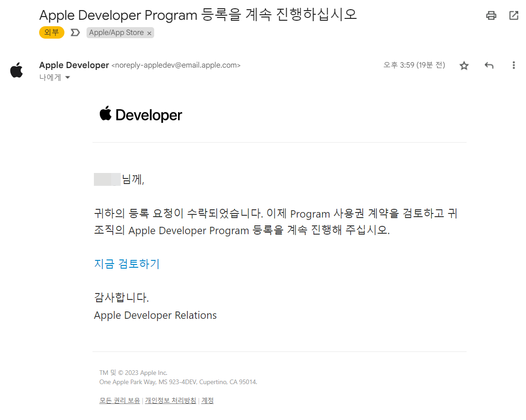Viewport: 526px width, 420px height.
Task: Click the TM 및 © 2023 Apple Inc. text
Action: click(133, 373)
